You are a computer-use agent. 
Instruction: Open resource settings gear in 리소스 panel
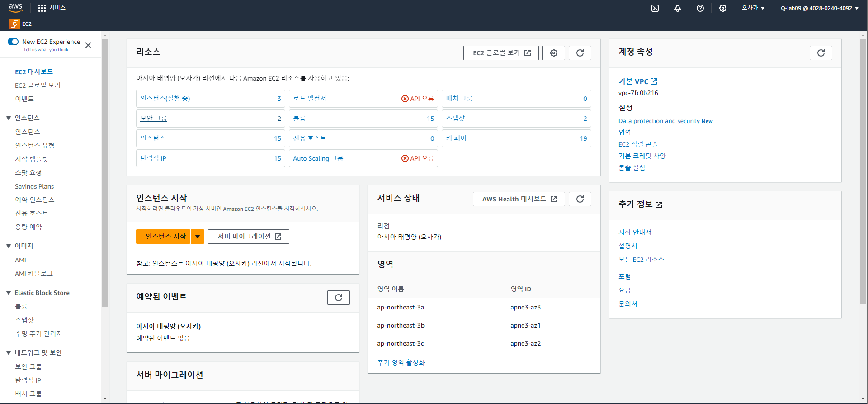[553, 53]
